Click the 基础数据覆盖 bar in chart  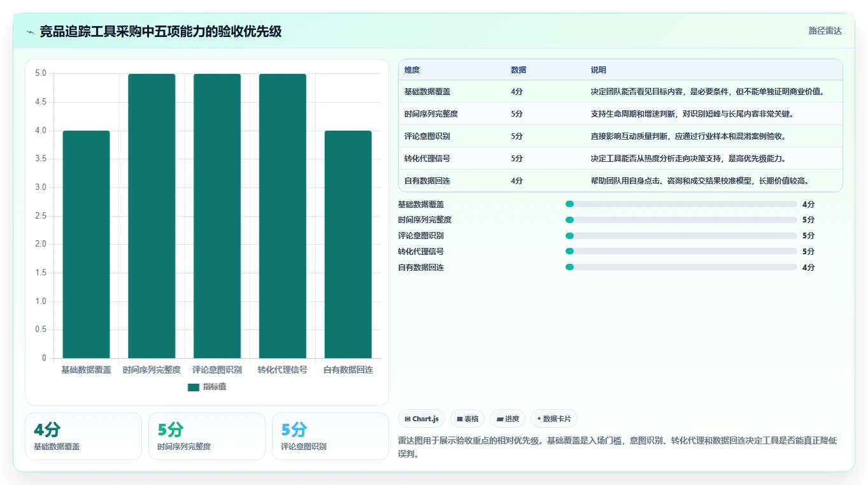pyautogui.click(x=86, y=244)
